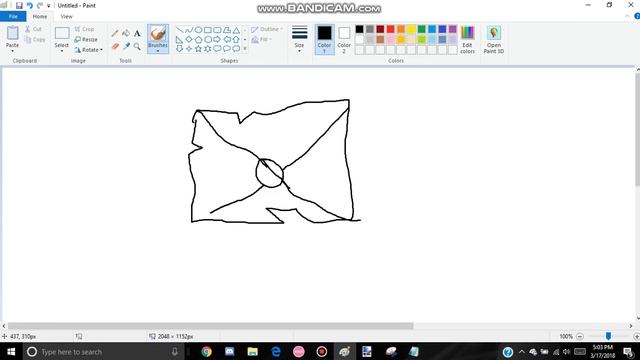Choose the Five-point star shape

[198, 49]
